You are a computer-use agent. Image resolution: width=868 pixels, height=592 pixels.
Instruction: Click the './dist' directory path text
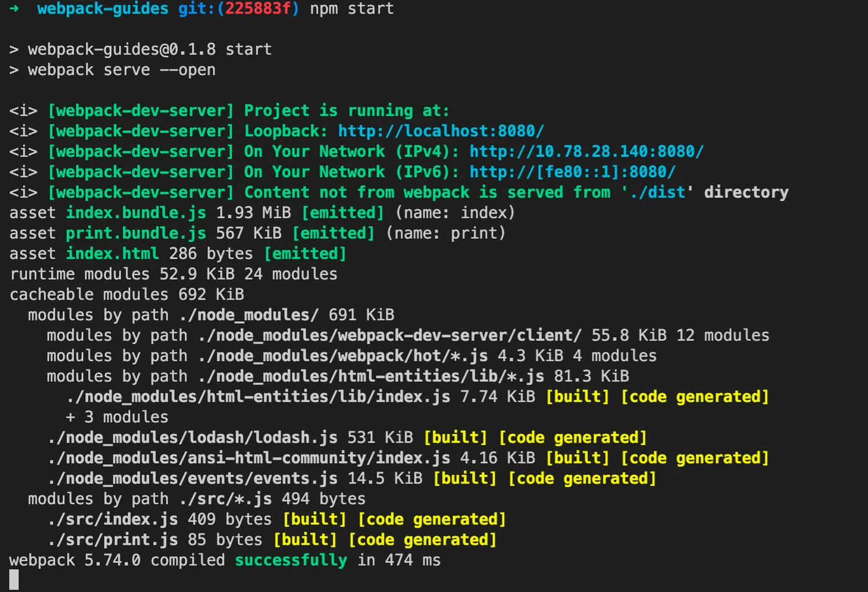(657, 192)
